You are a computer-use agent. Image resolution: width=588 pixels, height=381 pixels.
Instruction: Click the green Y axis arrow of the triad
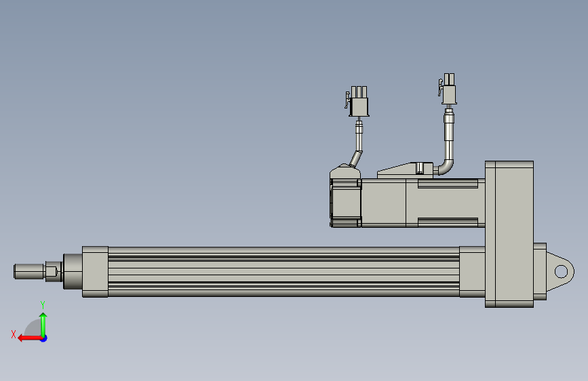point(43,325)
